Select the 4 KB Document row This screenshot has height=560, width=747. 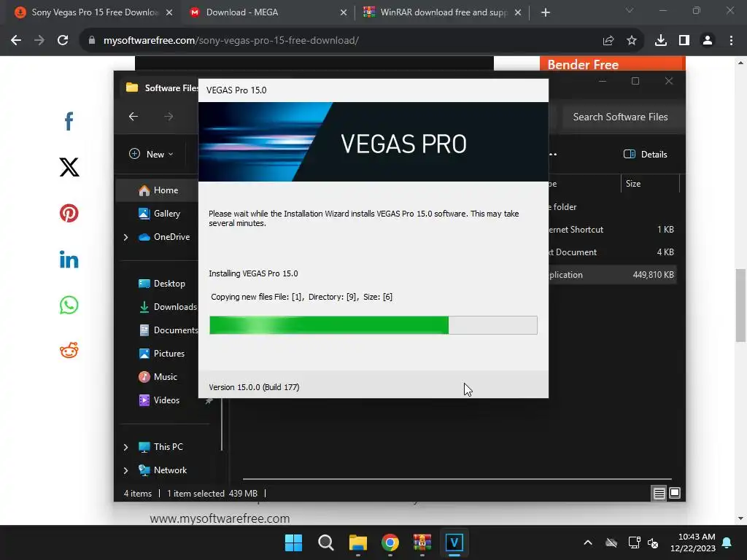(612, 252)
